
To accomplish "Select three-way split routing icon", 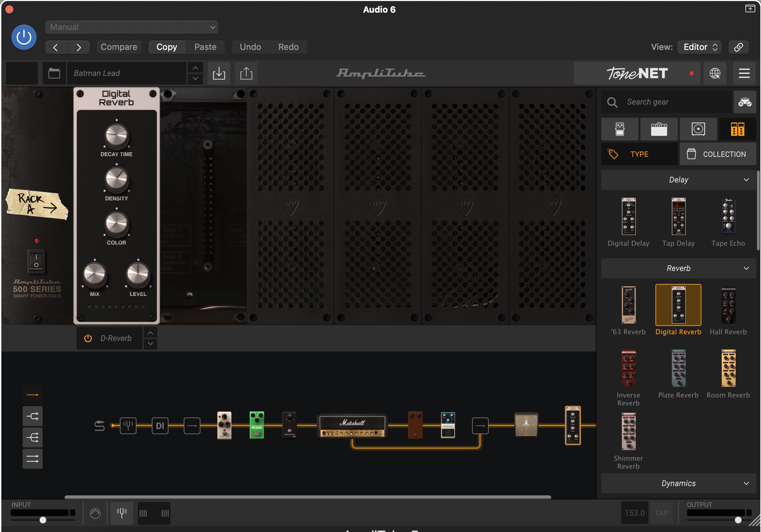I will [33, 437].
